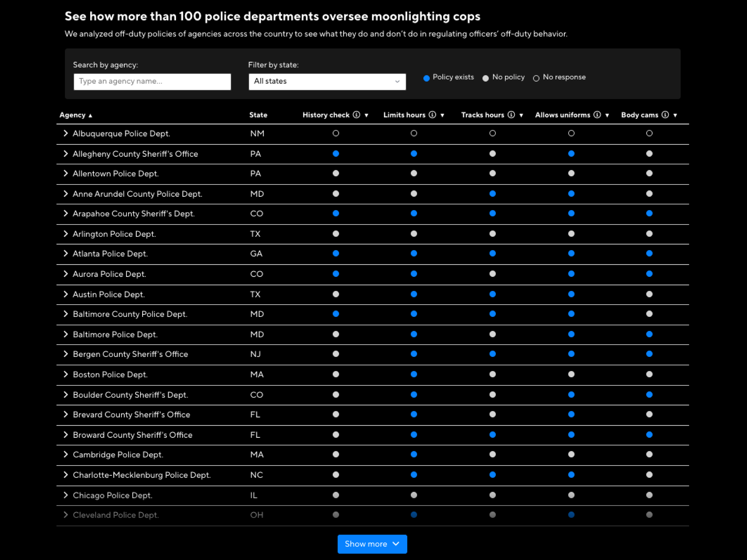Expand Albuquerque Police Dept. row
This screenshot has height=560, width=747.
click(x=66, y=133)
